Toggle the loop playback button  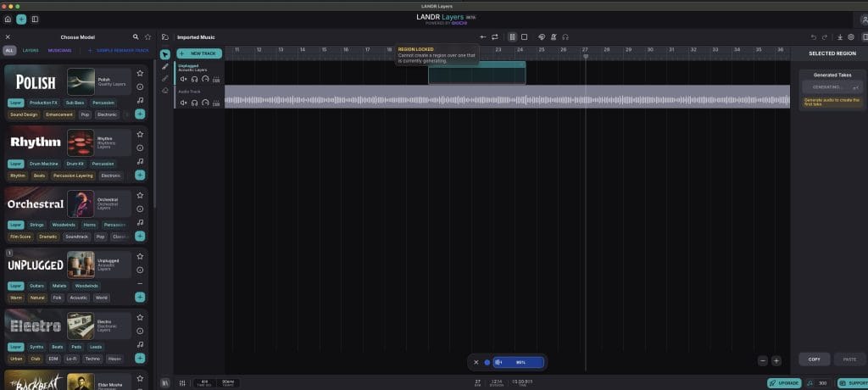[x=495, y=37]
